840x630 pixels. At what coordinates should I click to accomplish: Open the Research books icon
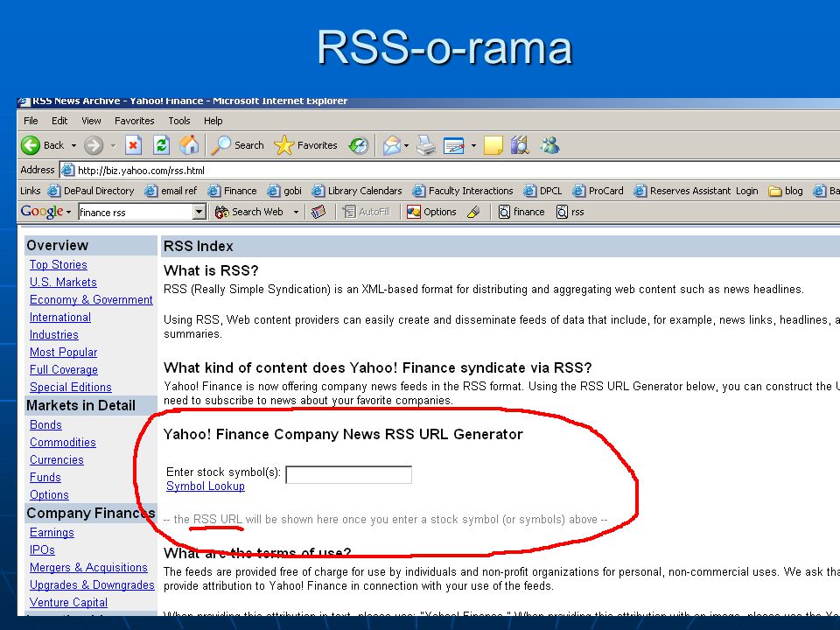520,145
